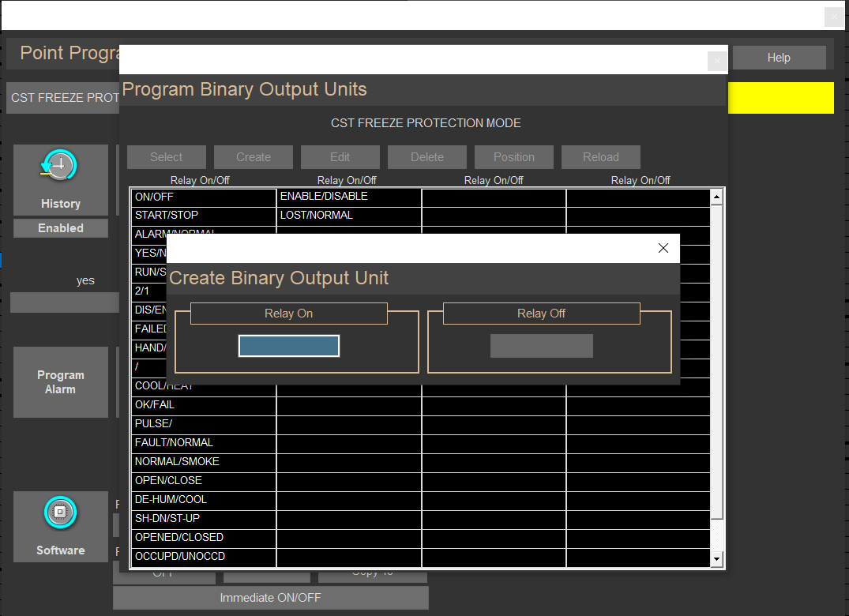
Task: Click the Relay Off text field
Action: tap(542, 346)
